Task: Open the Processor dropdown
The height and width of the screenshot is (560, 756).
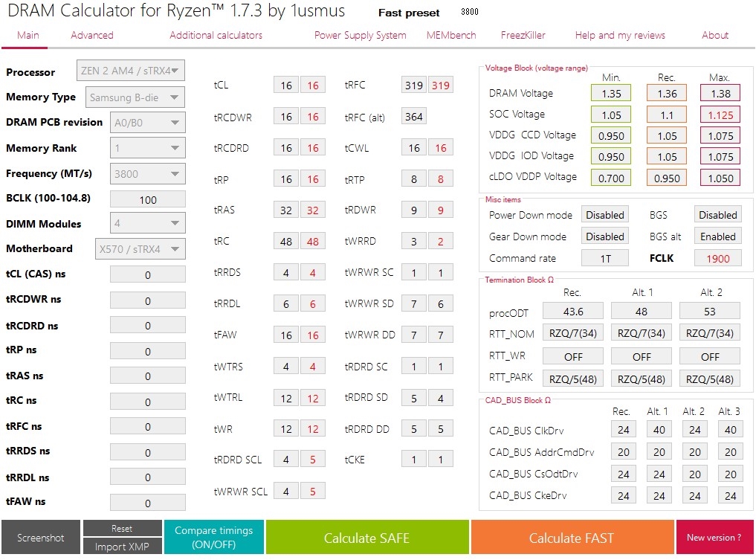Action: tap(131, 71)
